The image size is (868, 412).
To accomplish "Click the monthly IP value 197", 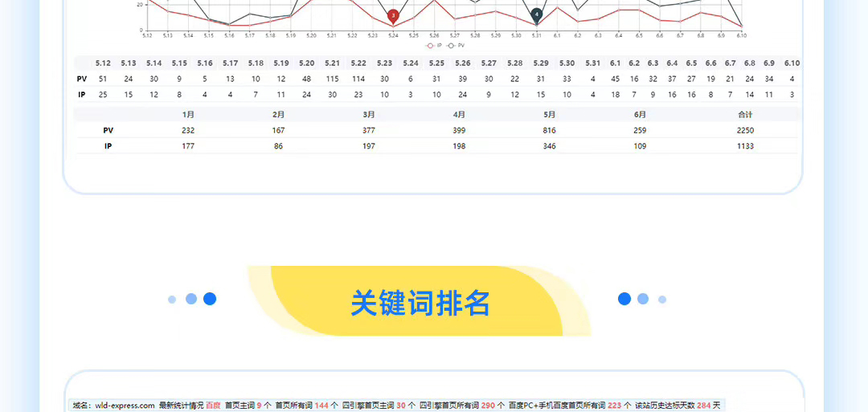I will 369,146.
